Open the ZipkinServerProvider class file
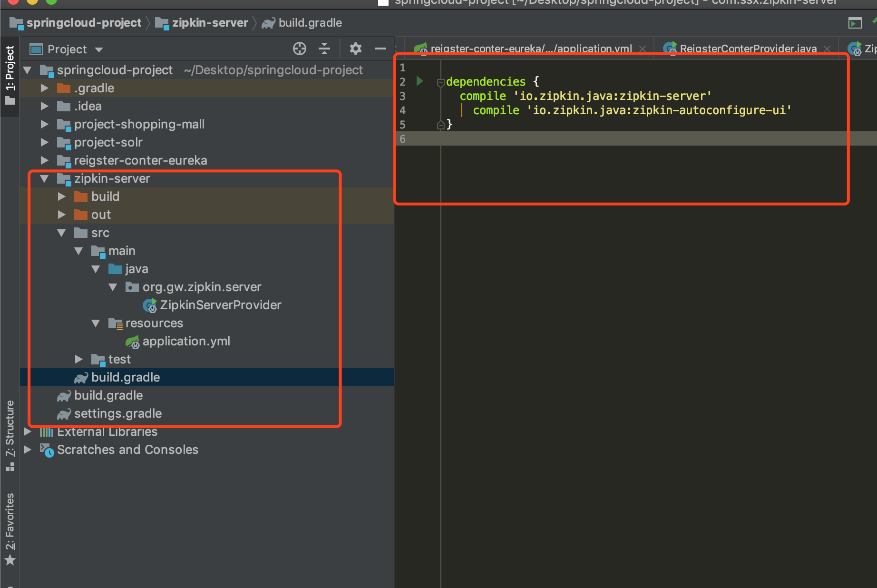Viewport: 877px width, 588px height. [220, 305]
